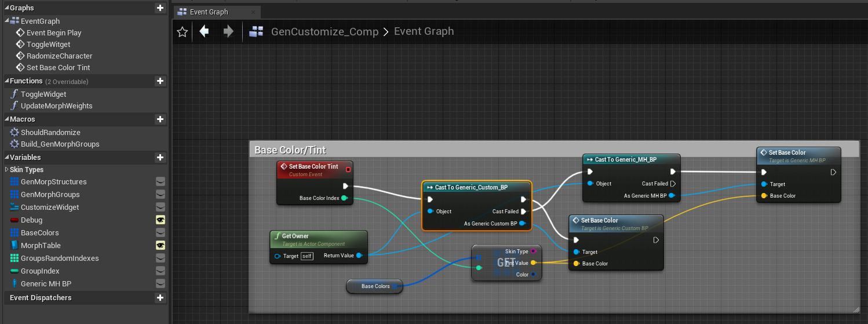Click the yellow Tint Value output pin
The width and height of the screenshot is (868, 324).
tap(533, 263)
